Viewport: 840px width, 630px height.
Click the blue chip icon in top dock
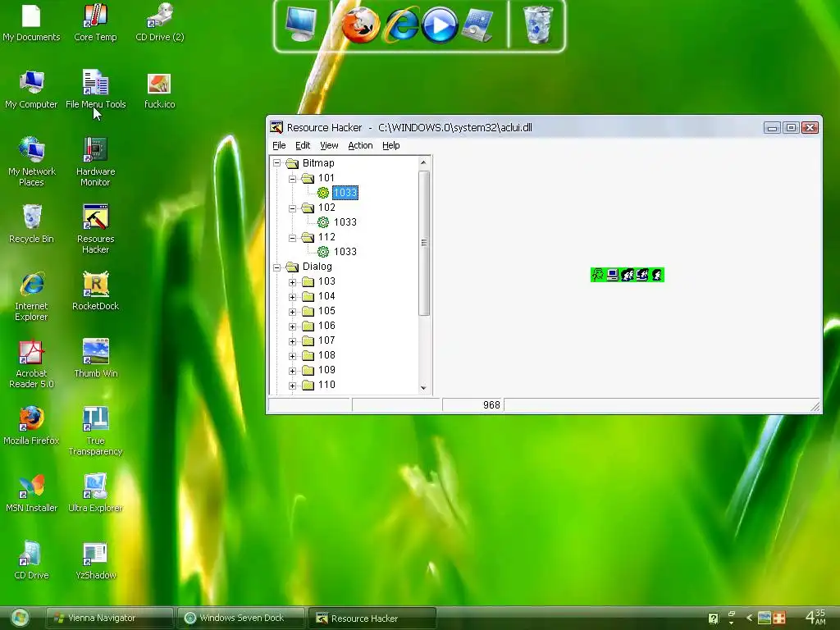[477, 25]
